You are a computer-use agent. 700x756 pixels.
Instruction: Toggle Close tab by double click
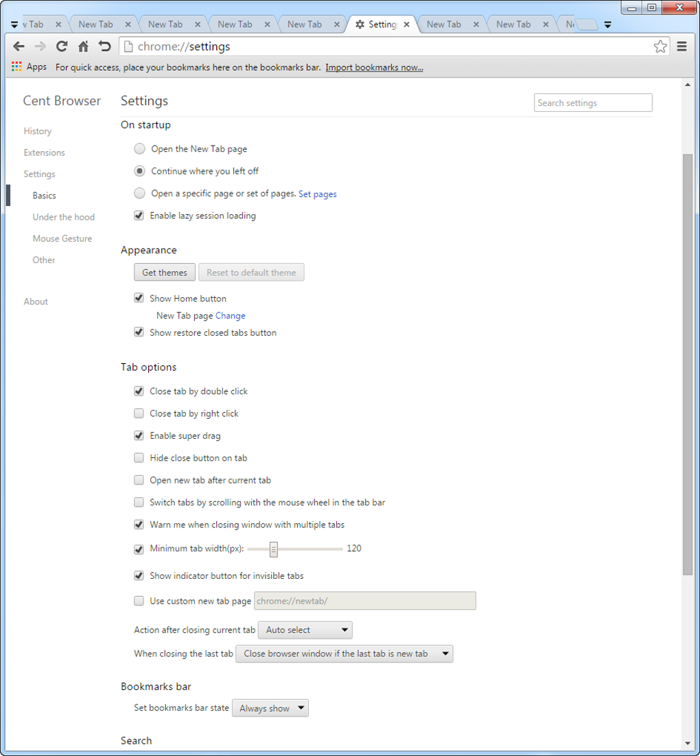tap(139, 391)
